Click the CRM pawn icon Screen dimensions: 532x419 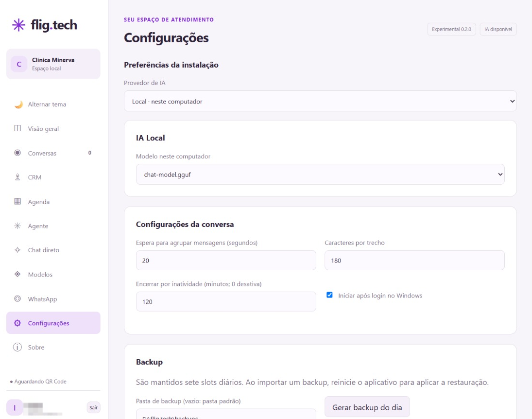17,177
